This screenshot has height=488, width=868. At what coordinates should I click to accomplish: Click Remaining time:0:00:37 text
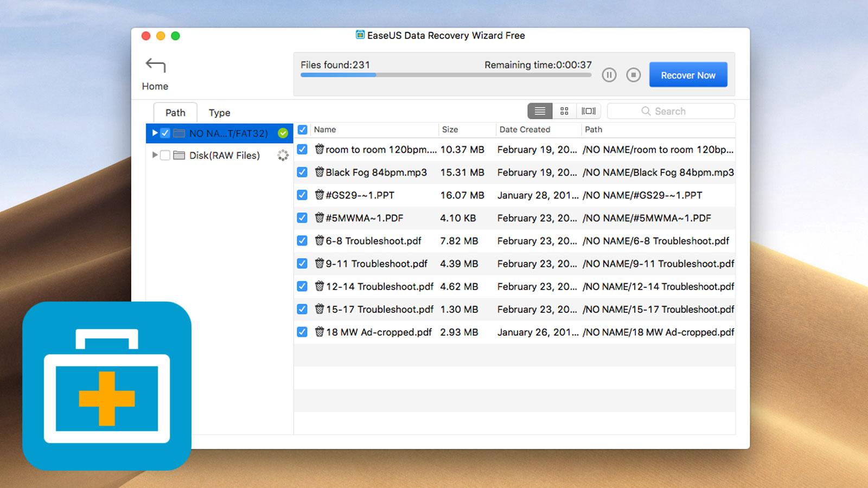[538, 65]
